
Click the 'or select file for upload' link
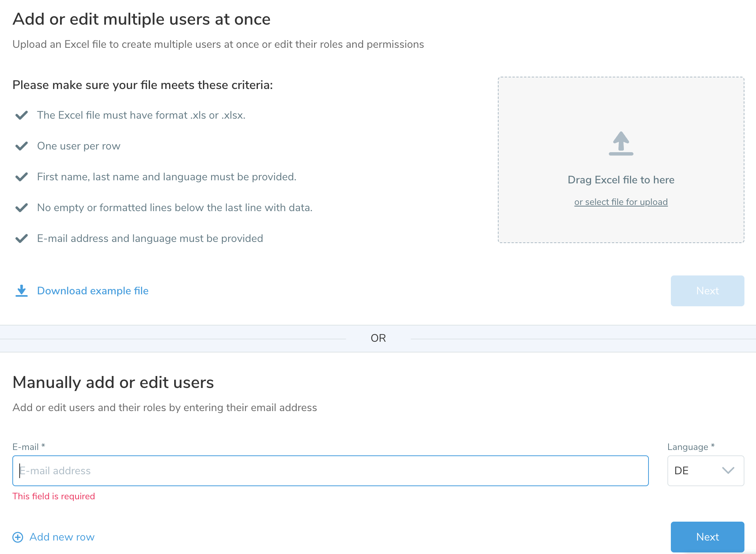tap(621, 202)
